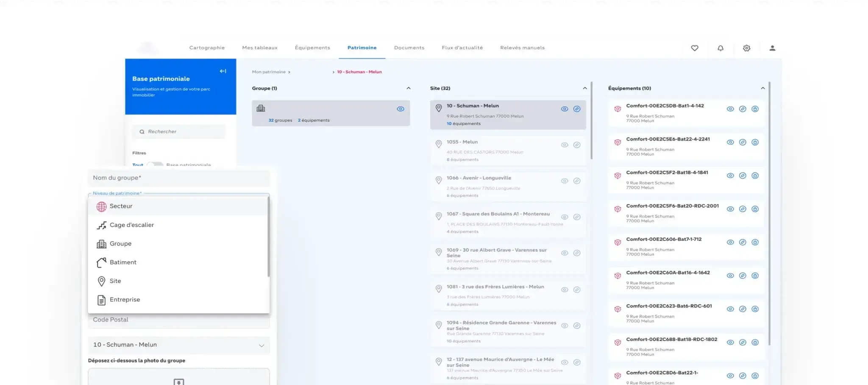Click the Nom du groupe input field
Image resolution: width=868 pixels, height=385 pixels.
(178, 178)
